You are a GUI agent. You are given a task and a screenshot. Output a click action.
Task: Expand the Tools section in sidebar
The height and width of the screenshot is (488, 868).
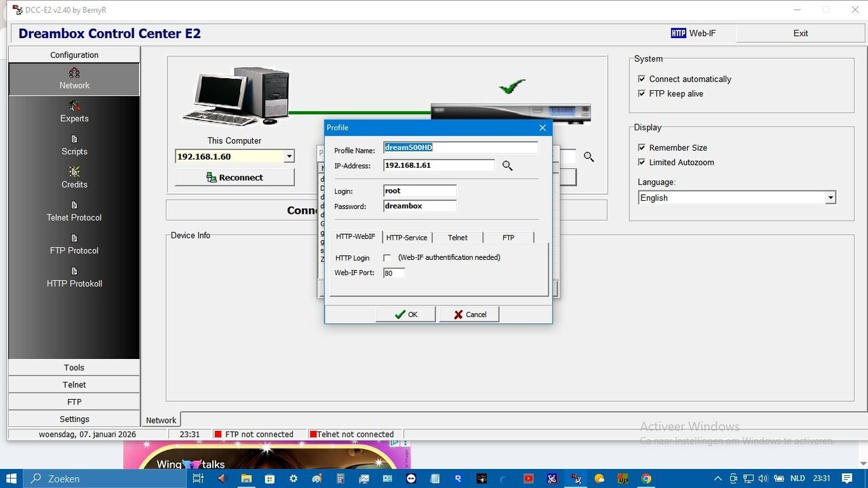pyautogui.click(x=75, y=367)
